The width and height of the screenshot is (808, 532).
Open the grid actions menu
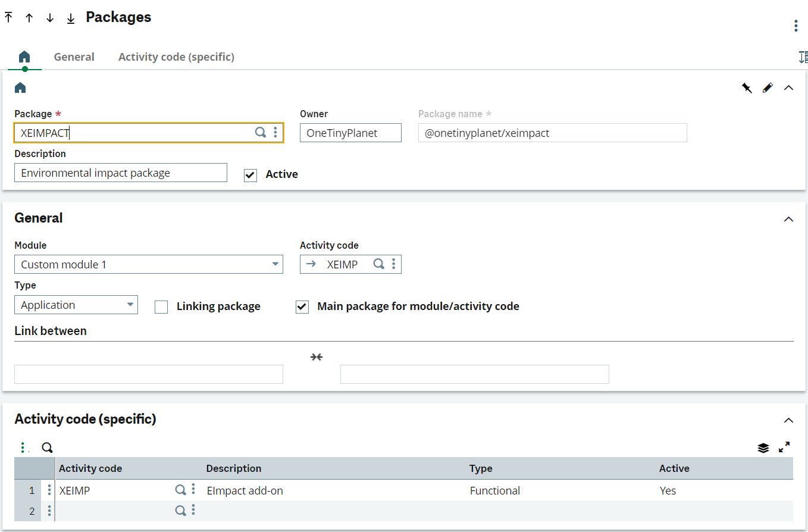[x=23, y=447]
